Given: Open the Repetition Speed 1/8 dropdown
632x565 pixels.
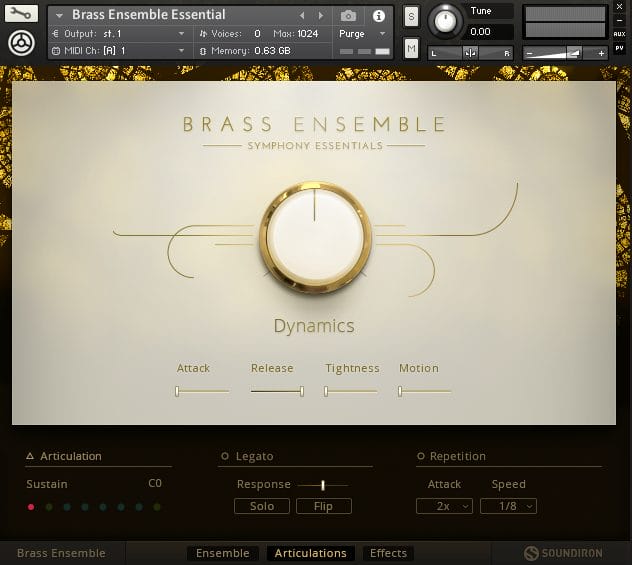Looking at the screenshot, I should [x=508, y=507].
